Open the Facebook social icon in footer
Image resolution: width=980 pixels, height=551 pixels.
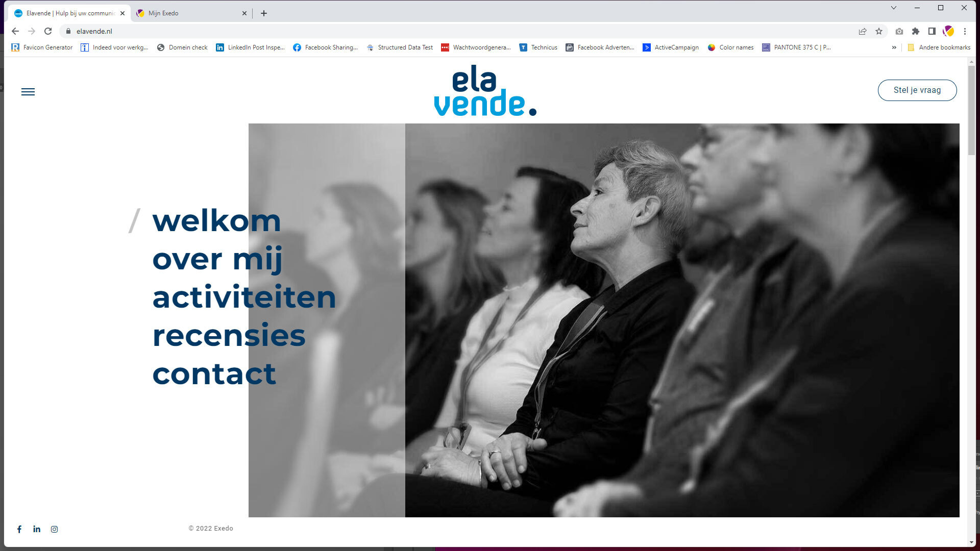click(19, 529)
